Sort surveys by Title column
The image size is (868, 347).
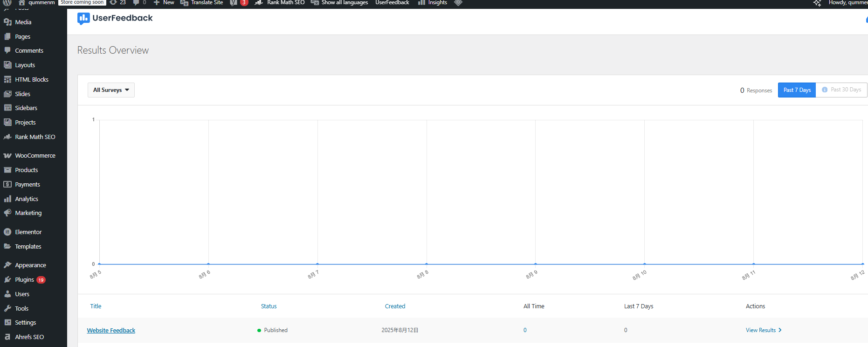(96, 306)
